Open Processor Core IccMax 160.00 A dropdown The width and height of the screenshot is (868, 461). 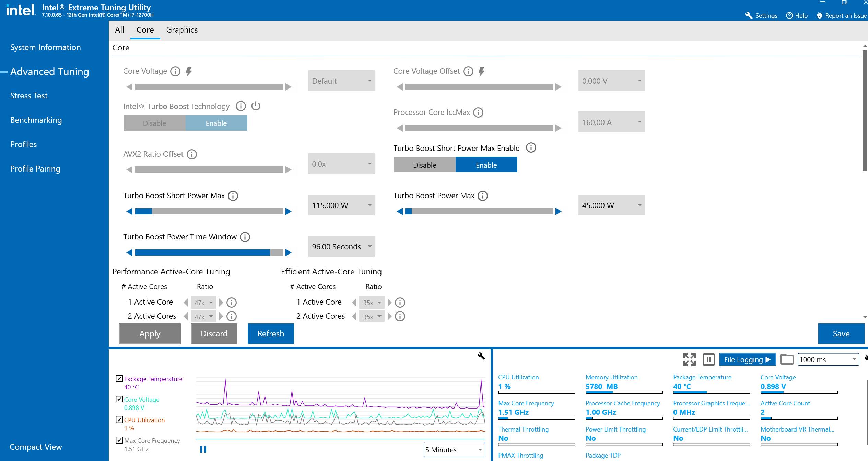point(611,122)
